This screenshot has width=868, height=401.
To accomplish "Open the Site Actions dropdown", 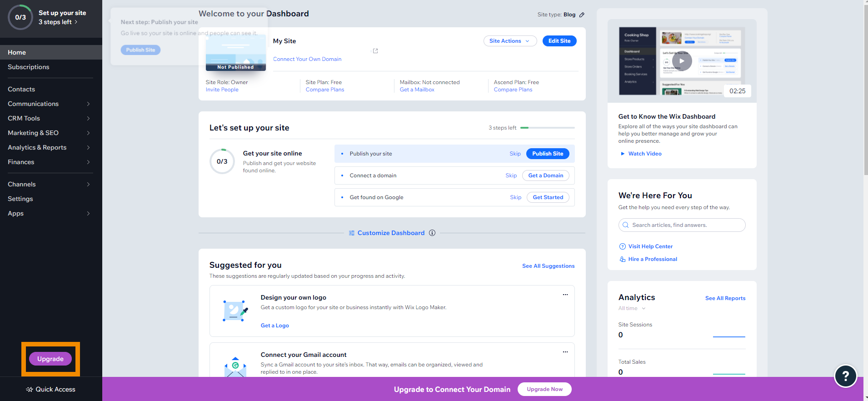I will (510, 41).
